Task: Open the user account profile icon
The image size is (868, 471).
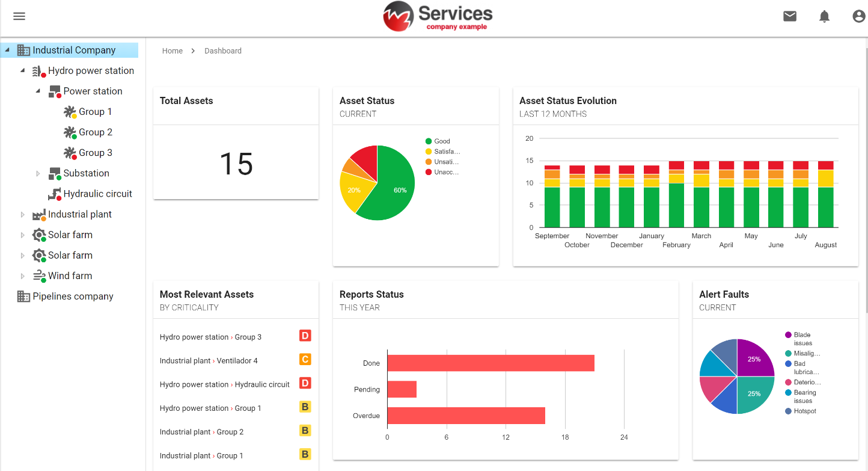Action: pyautogui.click(x=859, y=16)
